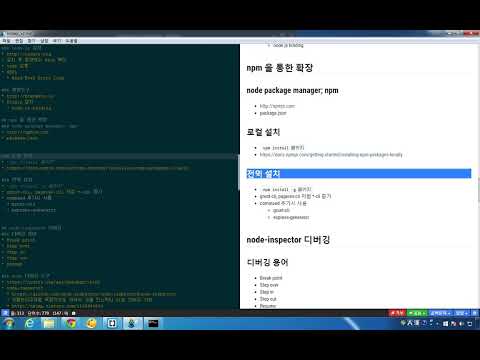
Task: Open the Windows Start menu
Action: click(8, 323)
